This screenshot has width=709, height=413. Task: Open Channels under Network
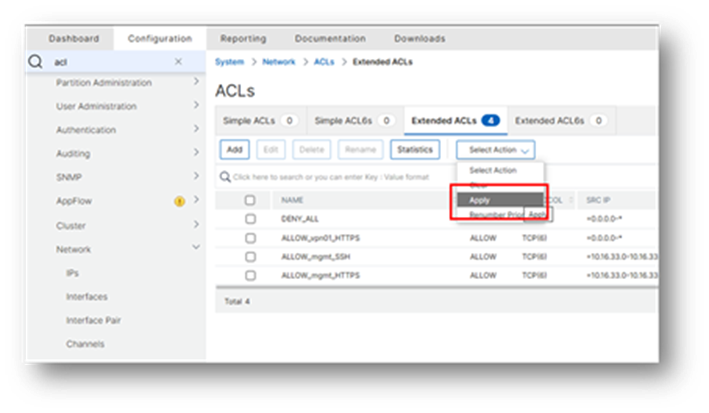coord(85,344)
